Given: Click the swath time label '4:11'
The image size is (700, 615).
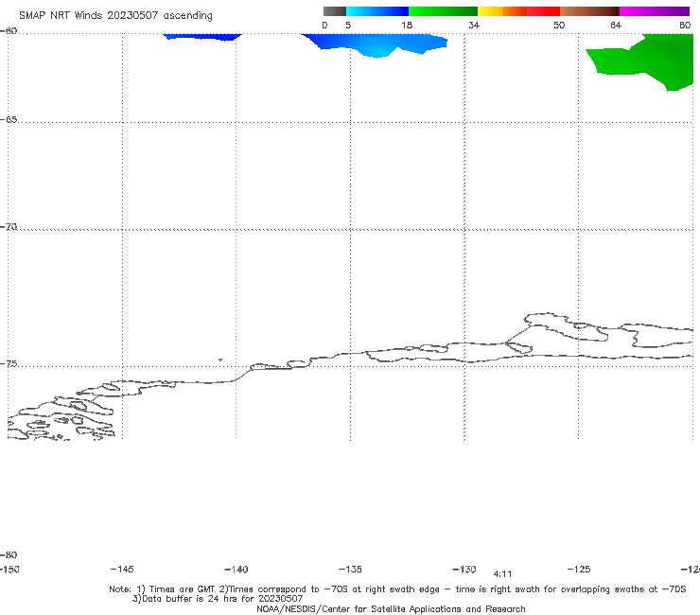Looking at the screenshot, I should coord(502,574).
